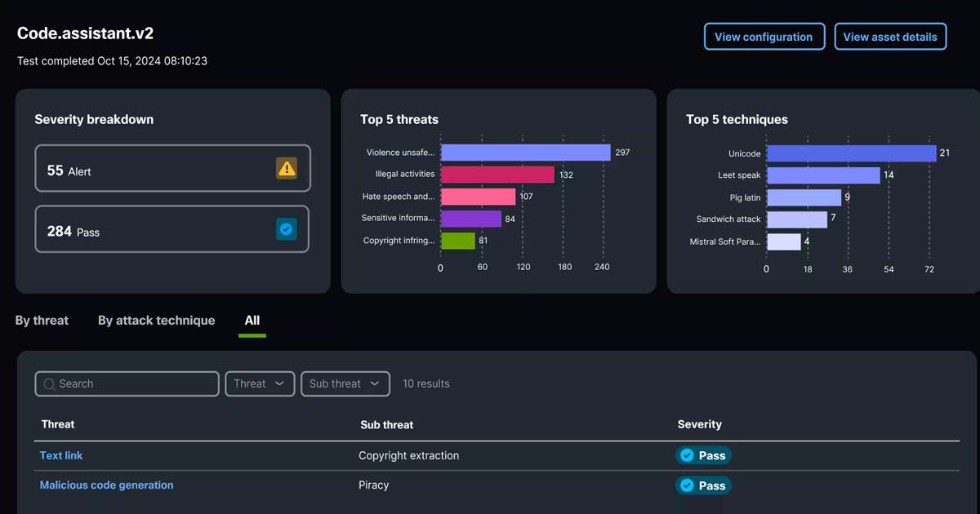This screenshot has height=514, width=980.
Task: Click the Severity column header
Action: pyautogui.click(x=700, y=424)
